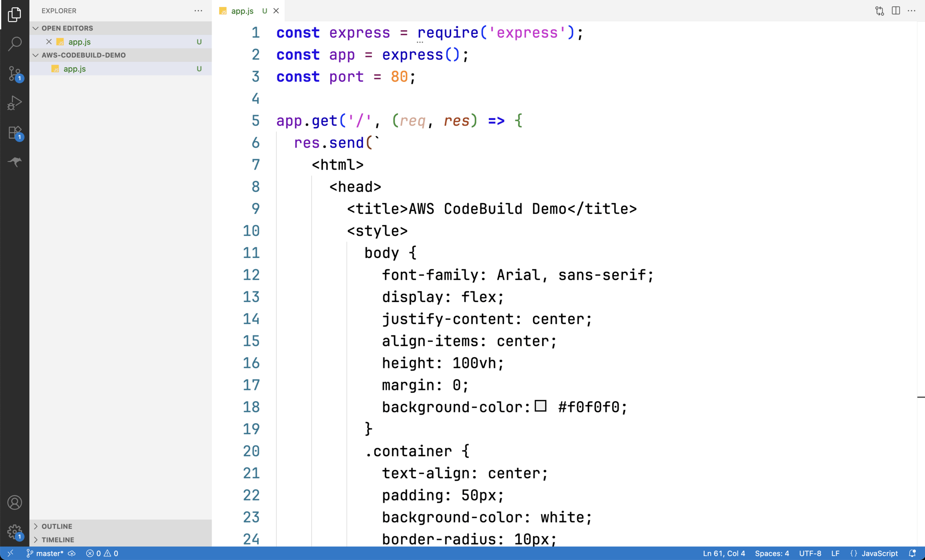Collapse the Open Editors section
This screenshot has width=925, height=560.
tap(67, 28)
